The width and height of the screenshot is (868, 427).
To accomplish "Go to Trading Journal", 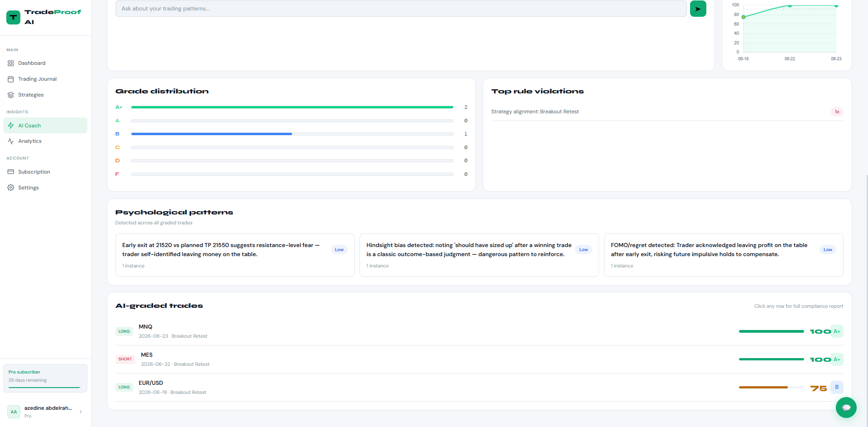I will tap(45, 79).
